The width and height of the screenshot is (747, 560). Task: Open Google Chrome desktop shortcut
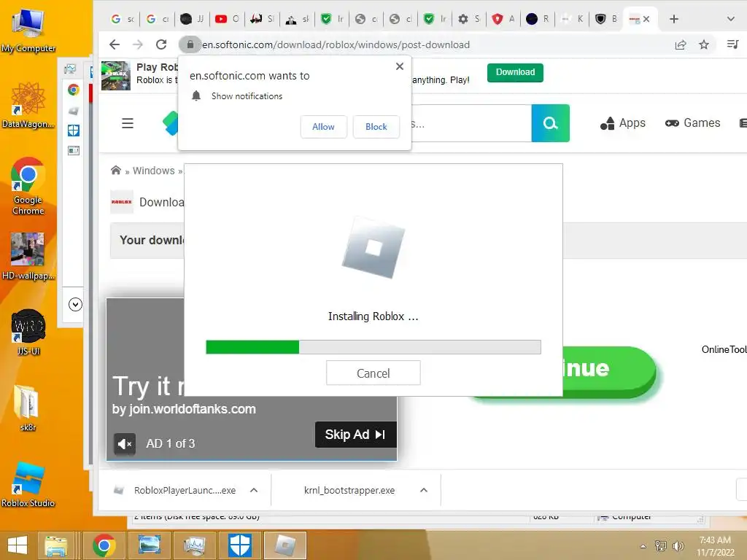pyautogui.click(x=28, y=186)
